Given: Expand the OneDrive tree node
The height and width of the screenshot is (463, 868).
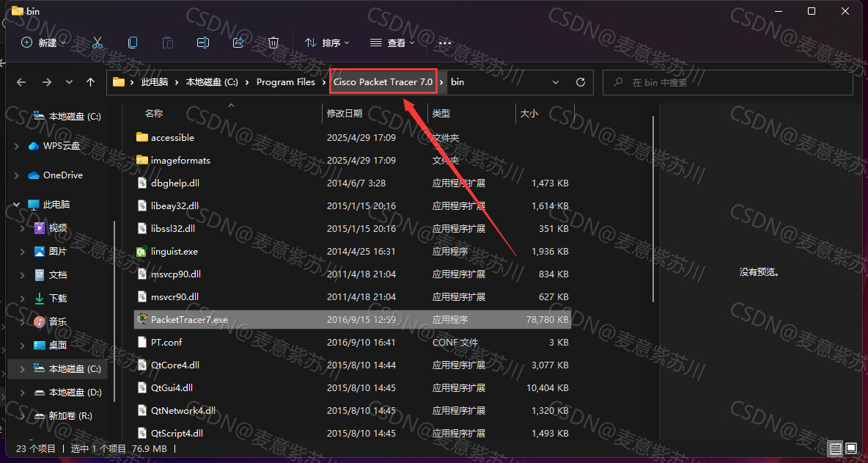Looking at the screenshot, I should (x=17, y=175).
